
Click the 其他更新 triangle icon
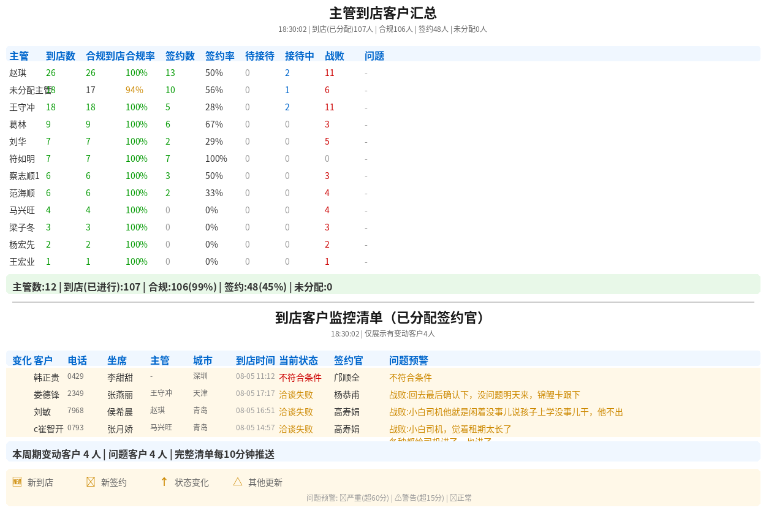pos(238,482)
